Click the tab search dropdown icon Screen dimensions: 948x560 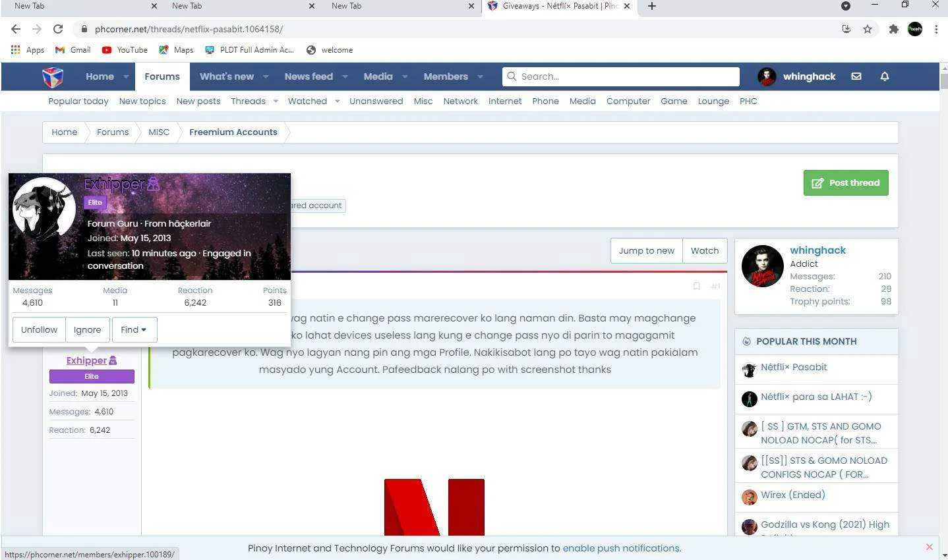click(846, 6)
